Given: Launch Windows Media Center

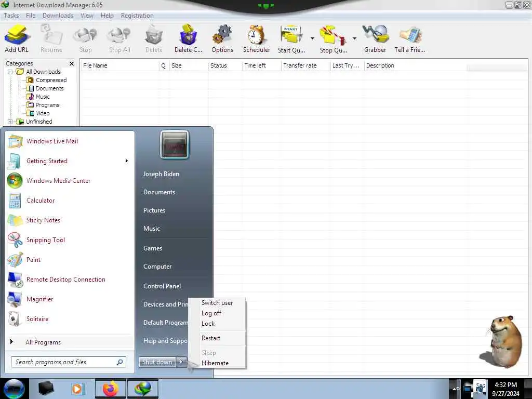Looking at the screenshot, I should pyautogui.click(x=70, y=181).
